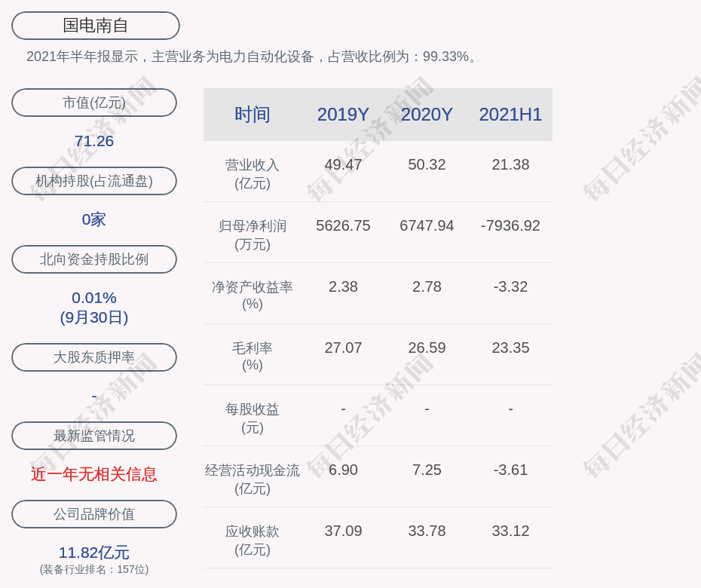Viewport: 701px width, 588px height.
Task: Click the 公司品牌价值 badge
Action: coord(93,514)
